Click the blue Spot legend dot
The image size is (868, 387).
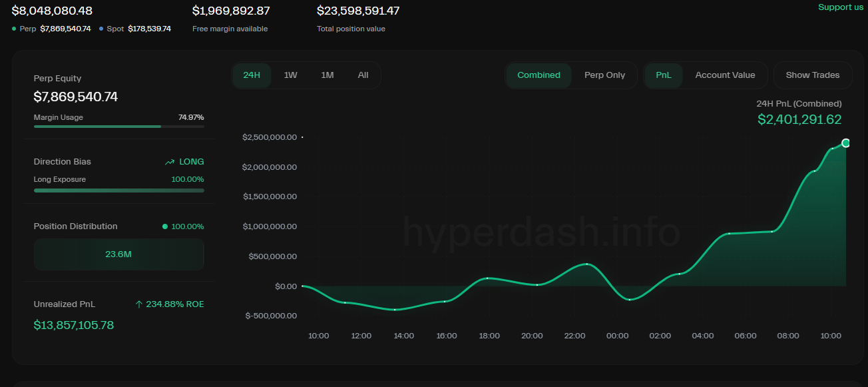pyautogui.click(x=101, y=29)
